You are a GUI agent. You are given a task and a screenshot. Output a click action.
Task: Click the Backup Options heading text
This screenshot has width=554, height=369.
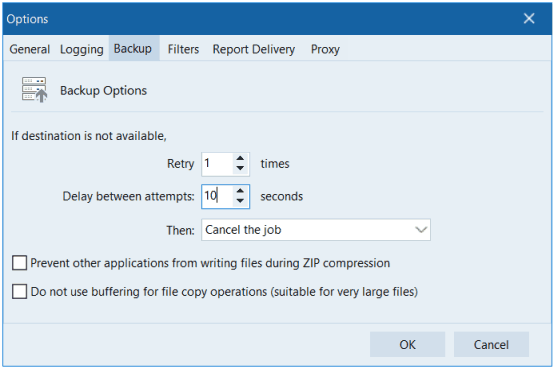click(x=103, y=90)
